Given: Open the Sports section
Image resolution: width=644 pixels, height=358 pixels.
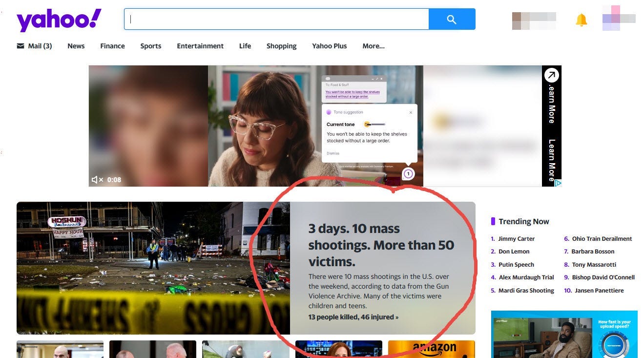Looking at the screenshot, I should click(x=150, y=46).
